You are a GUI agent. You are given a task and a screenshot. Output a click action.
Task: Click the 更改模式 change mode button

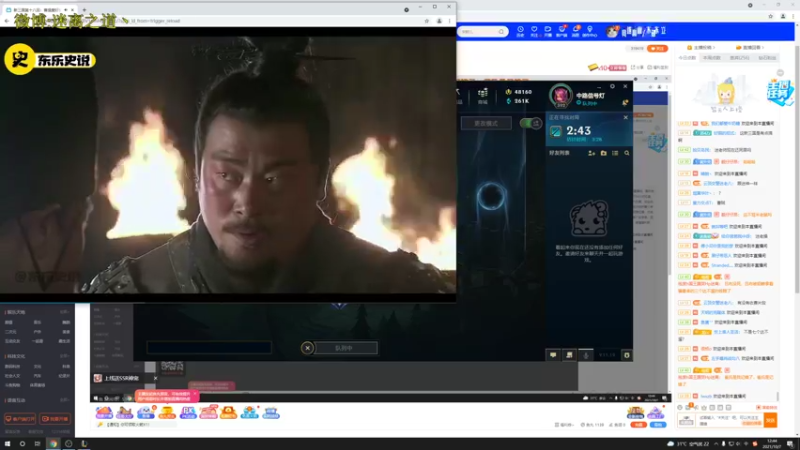[x=486, y=123]
